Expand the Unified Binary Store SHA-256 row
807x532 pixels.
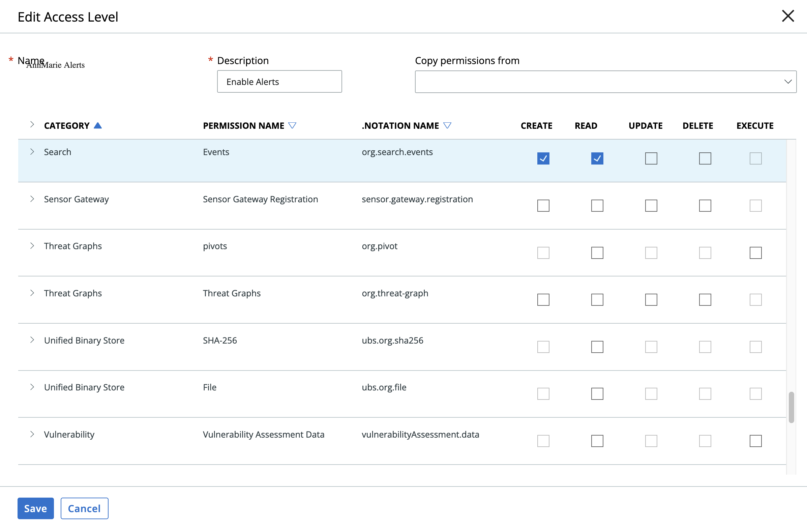[32, 340]
